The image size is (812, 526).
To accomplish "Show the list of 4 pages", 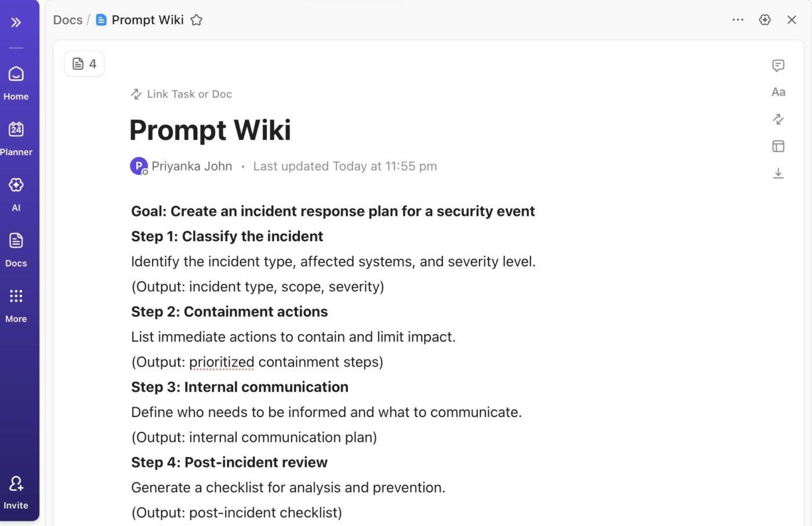I will (x=84, y=63).
